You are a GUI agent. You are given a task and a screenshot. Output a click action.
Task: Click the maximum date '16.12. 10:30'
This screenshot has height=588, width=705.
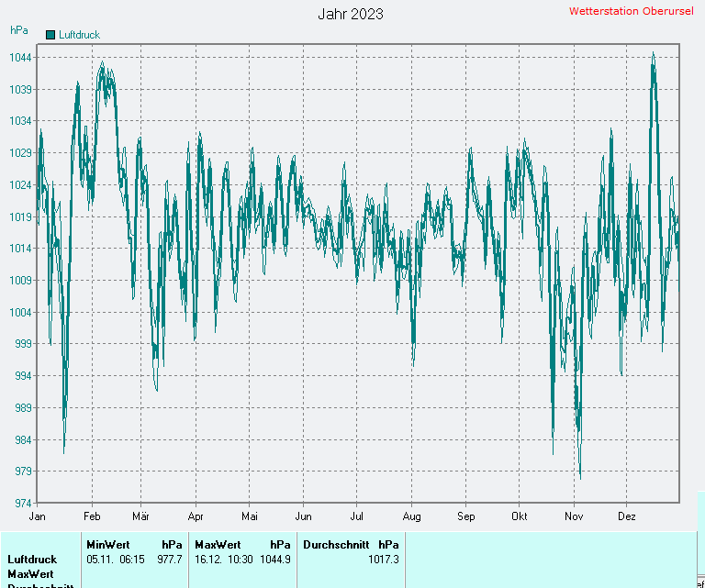point(224,560)
